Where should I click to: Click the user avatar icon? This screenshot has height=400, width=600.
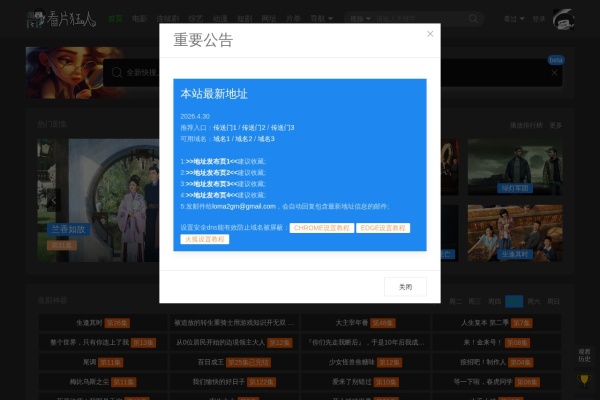pyautogui.click(x=563, y=19)
